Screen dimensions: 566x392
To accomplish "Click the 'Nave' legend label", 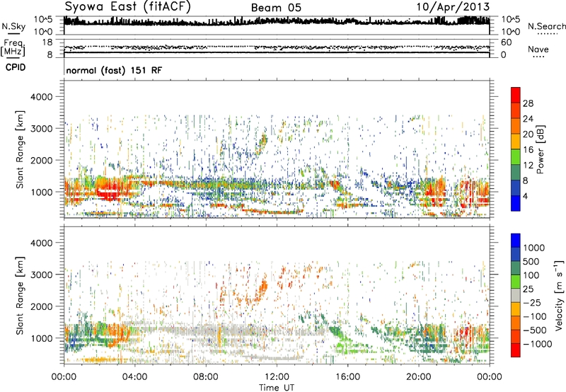I will pyautogui.click(x=538, y=50).
